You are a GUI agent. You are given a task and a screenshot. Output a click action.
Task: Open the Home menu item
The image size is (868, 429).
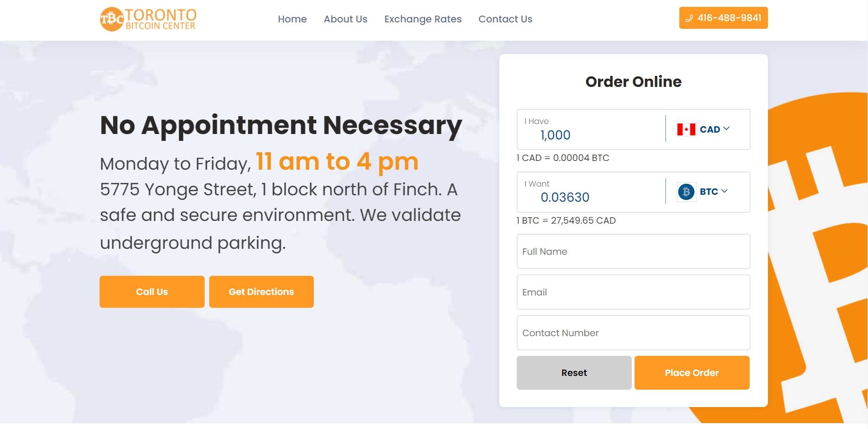point(292,19)
